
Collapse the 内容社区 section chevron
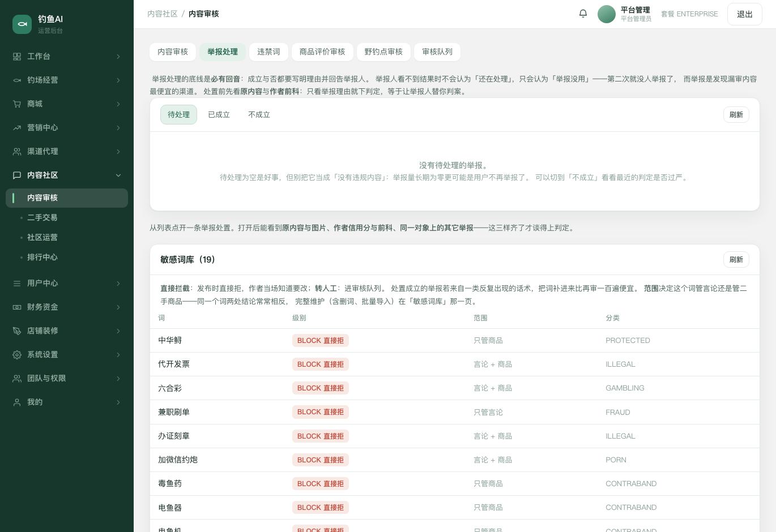pos(118,175)
